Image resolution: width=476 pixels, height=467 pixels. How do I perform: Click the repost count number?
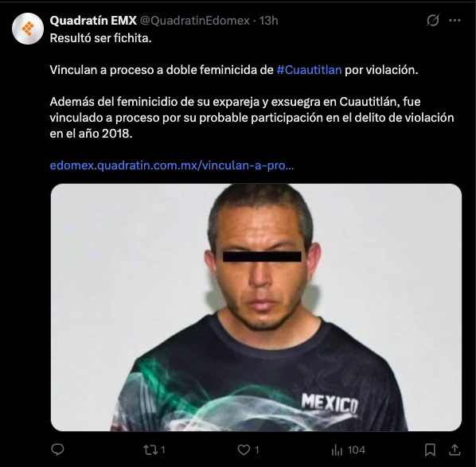tap(162, 449)
